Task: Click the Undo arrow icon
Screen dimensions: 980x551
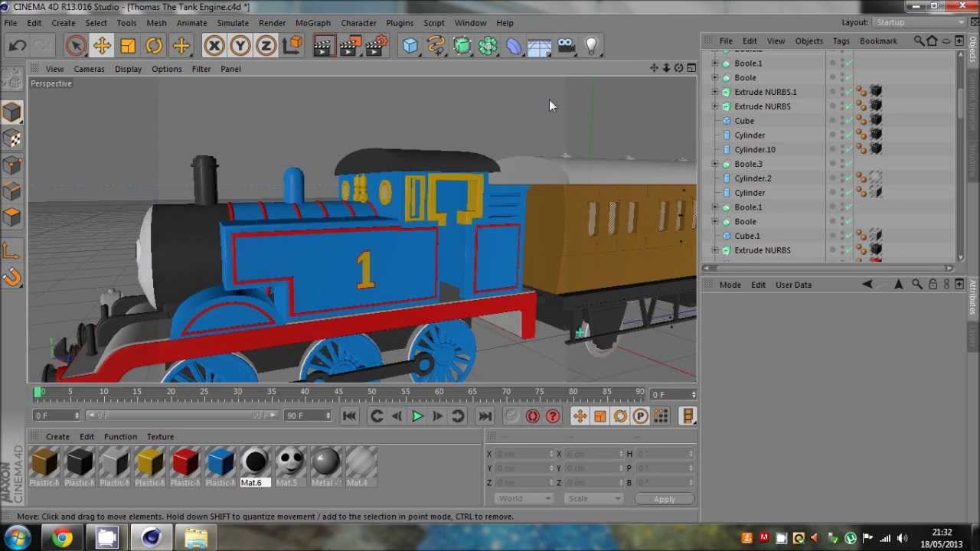Action: (x=18, y=46)
